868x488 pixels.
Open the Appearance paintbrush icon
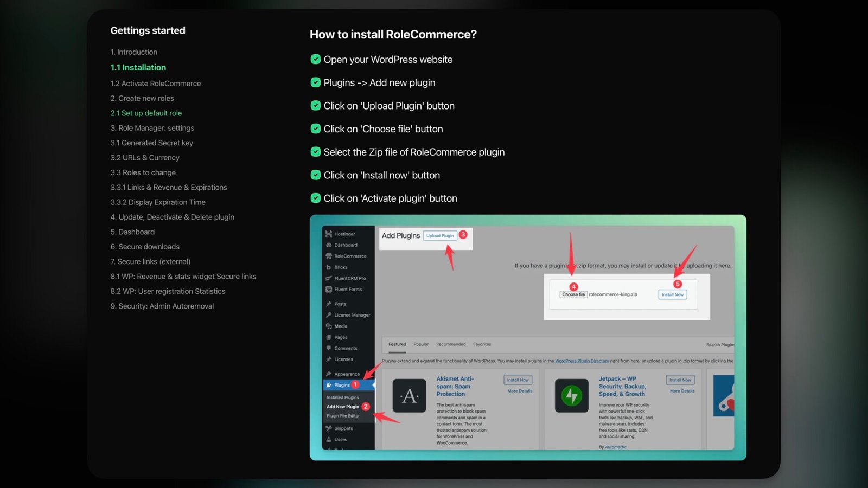pos(329,374)
